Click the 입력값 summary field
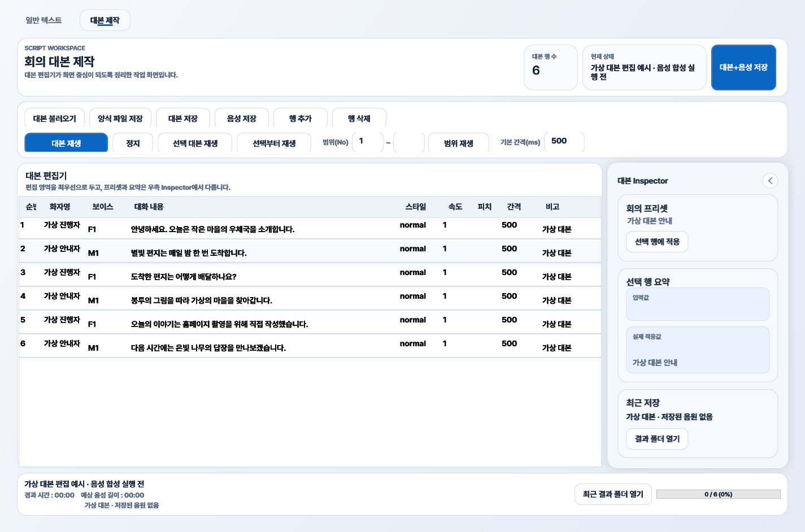Viewport: 805px width, 532px height. (x=698, y=304)
